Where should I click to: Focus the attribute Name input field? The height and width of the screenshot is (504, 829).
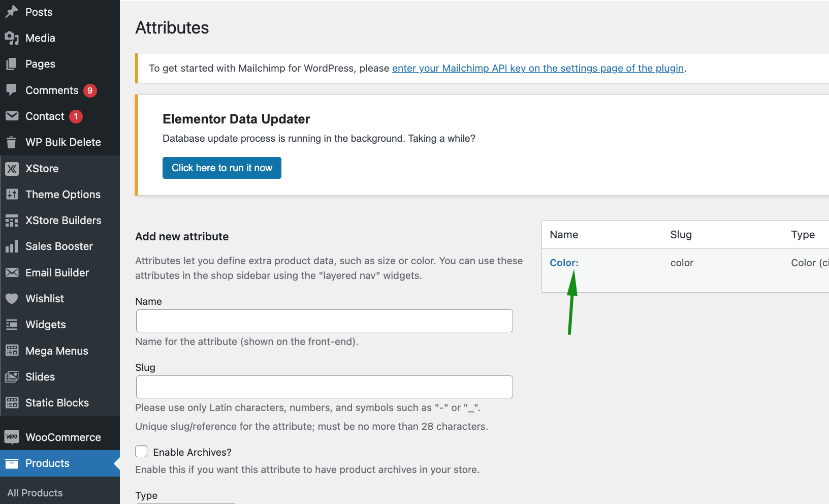coord(325,321)
